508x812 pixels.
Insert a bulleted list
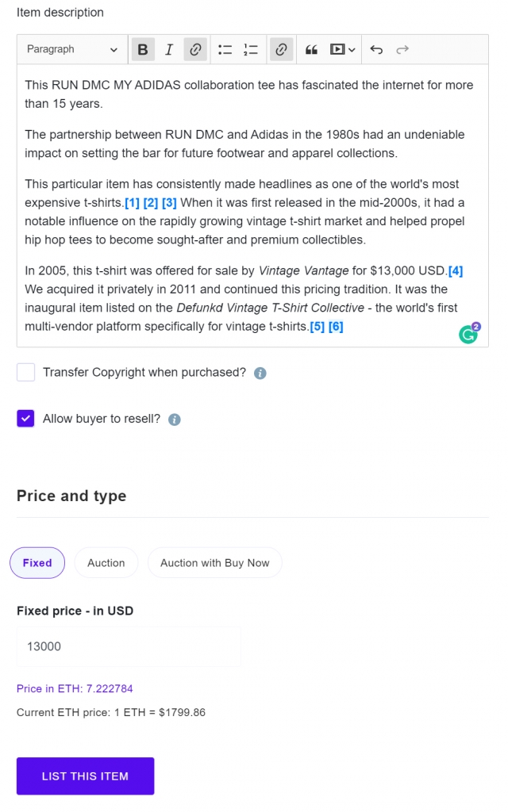point(225,49)
